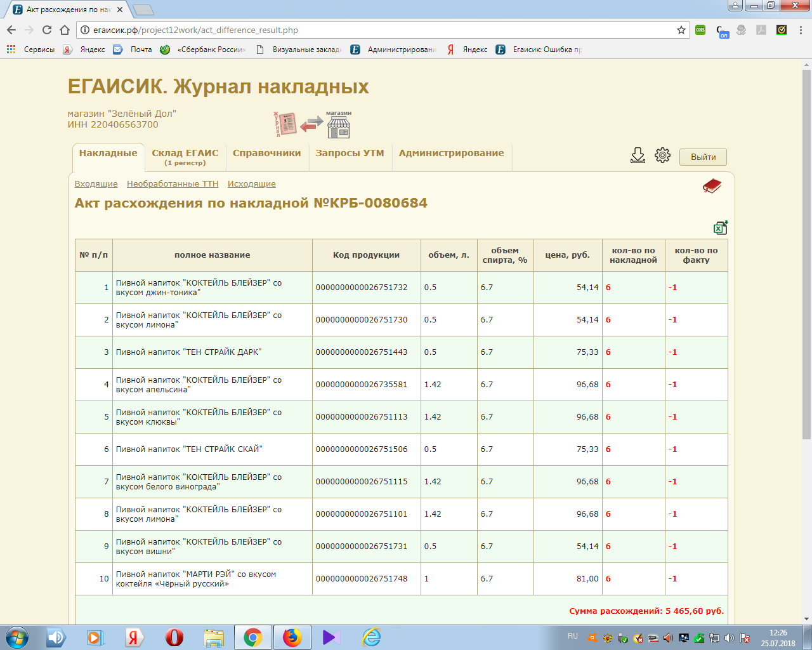Click product code 0000000000026751748

pos(362,579)
